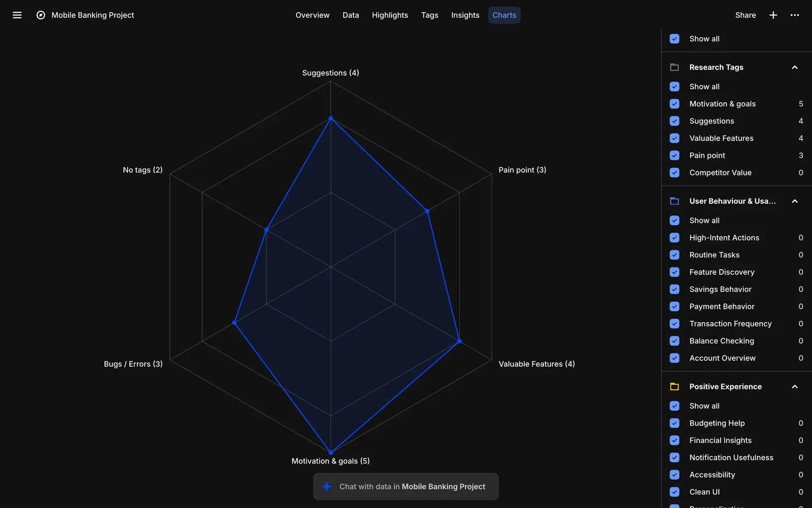Click the Chat with data input field
Viewport: 812px width, 508px height.
412,486
